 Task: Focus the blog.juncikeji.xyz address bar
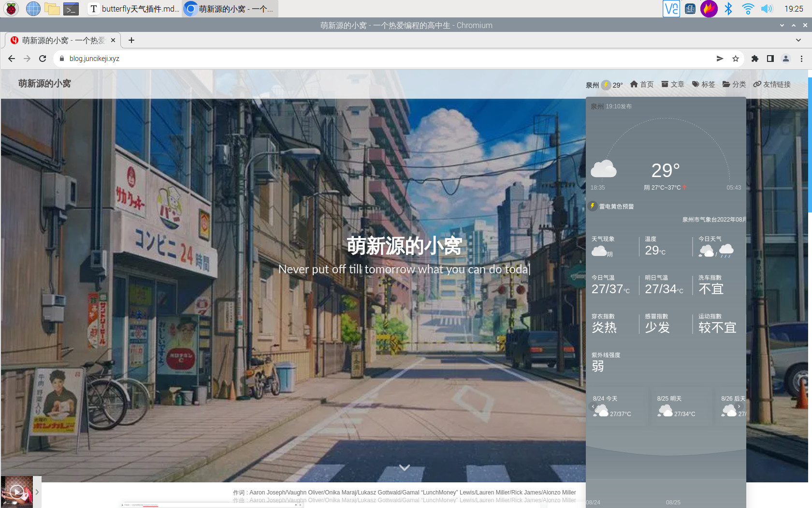click(x=387, y=59)
